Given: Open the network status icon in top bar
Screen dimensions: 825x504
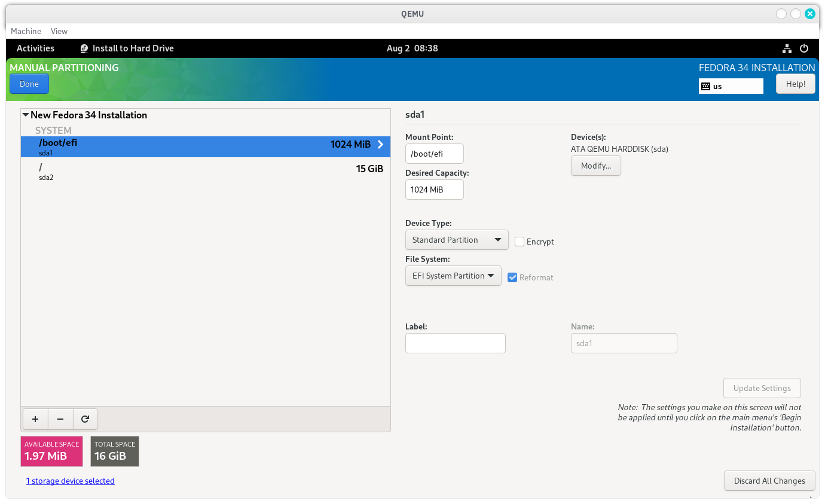Looking at the screenshot, I should pos(787,48).
